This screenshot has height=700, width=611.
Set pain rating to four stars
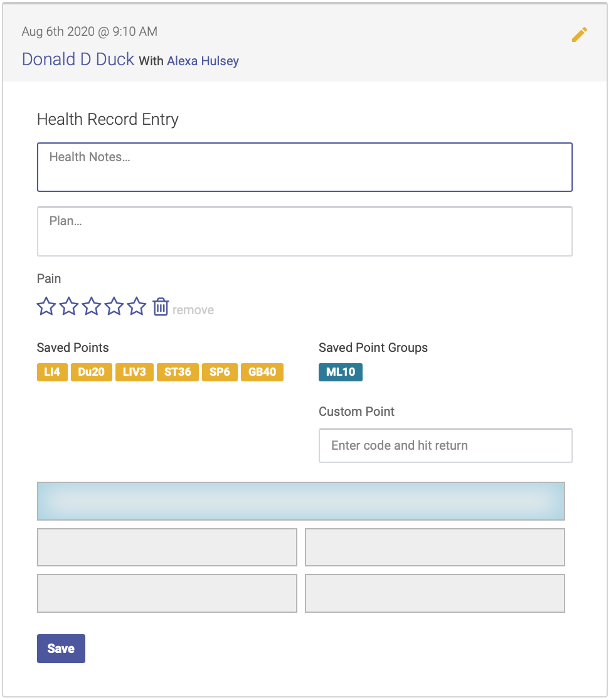click(x=114, y=306)
